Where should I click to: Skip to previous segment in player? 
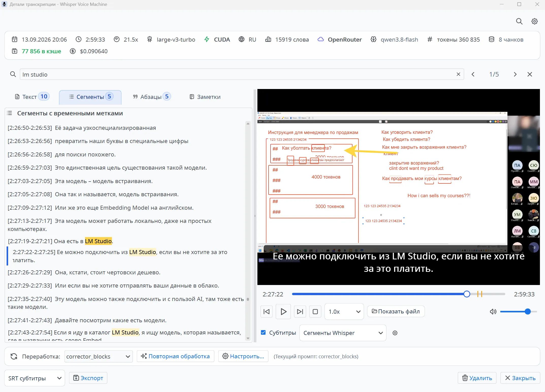pyautogui.click(x=267, y=311)
